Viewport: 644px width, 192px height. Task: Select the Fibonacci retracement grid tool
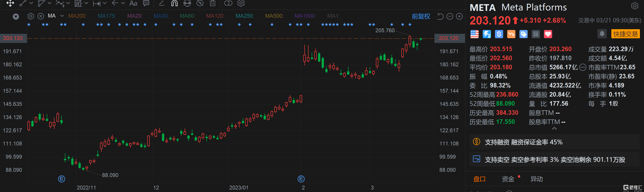pyautogui.click(x=78, y=3)
